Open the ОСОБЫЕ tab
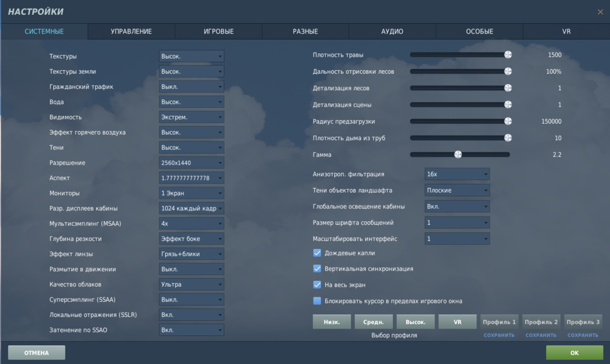The width and height of the screenshot is (610, 364). 479,32
